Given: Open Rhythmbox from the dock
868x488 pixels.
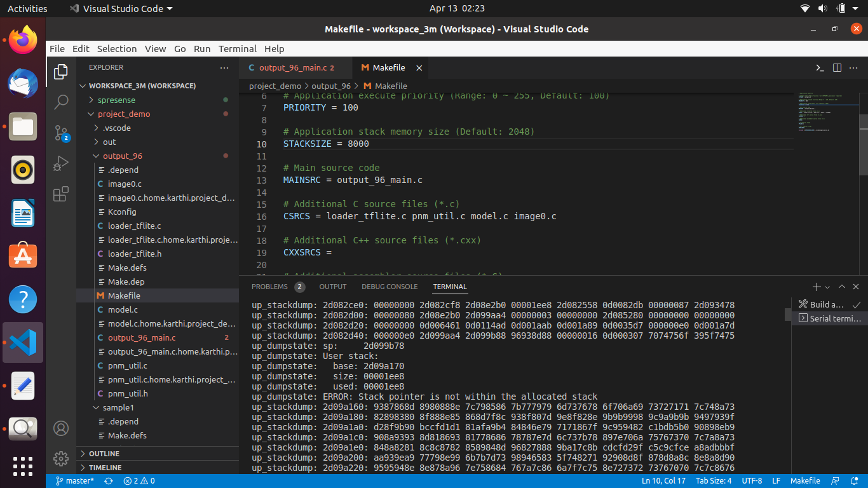Looking at the screenshot, I should [23, 170].
